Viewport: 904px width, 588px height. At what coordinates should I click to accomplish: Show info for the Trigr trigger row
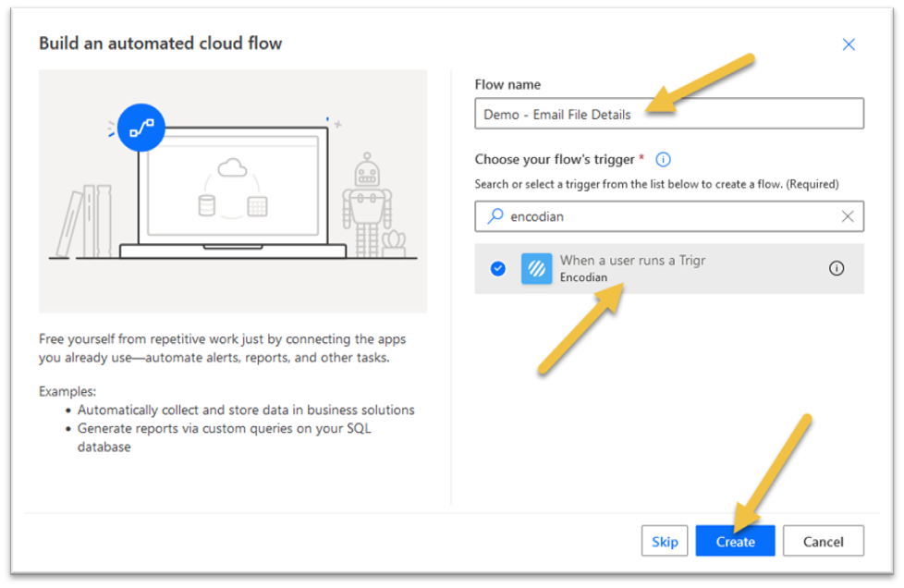pos(837,269)
